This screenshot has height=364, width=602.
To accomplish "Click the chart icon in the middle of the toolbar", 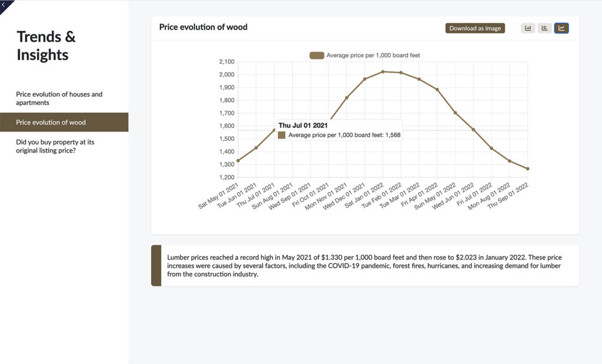I will coord(544,28).
